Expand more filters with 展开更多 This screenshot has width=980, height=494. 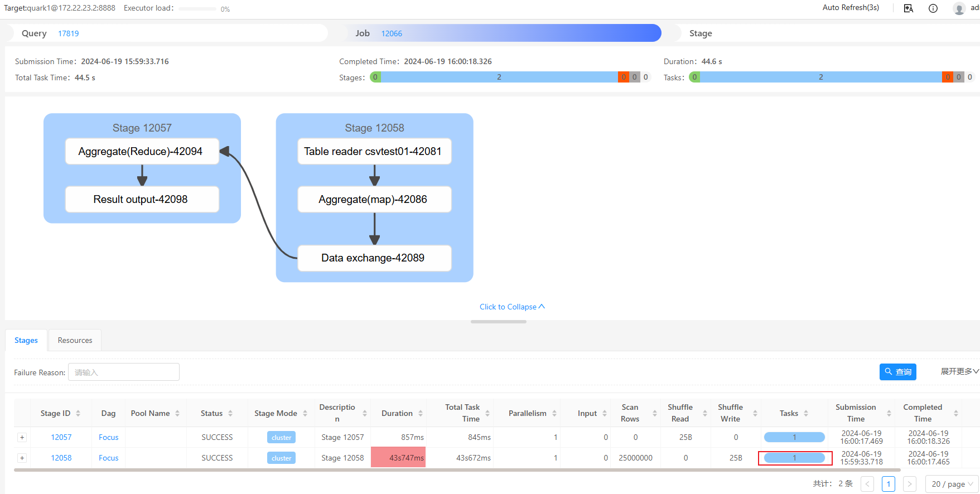pyautogui.click(x=959, y=371)
